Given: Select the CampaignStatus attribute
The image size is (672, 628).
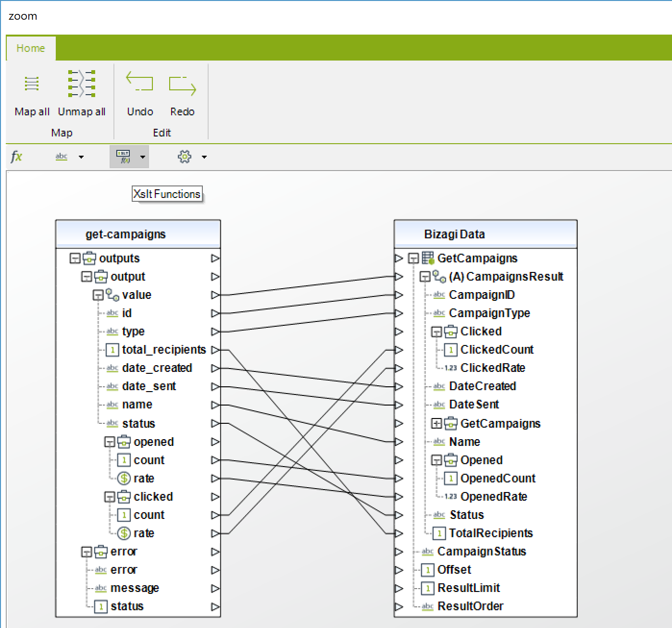Looking at the screenshot, I should [x=482, y=552].
